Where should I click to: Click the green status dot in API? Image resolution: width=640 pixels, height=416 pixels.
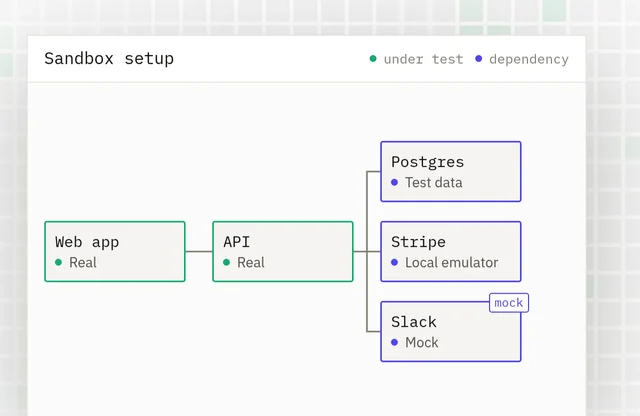pyautogui.click(x=227, y=262)
